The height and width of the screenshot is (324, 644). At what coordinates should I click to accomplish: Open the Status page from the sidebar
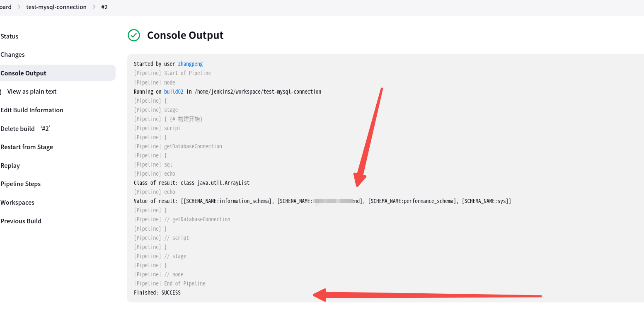[10, 36]
